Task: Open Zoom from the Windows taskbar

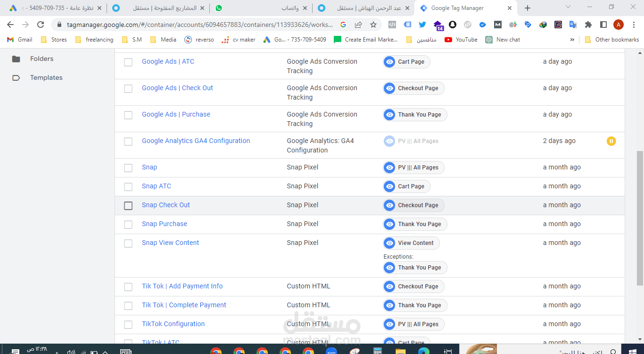Action: [x=331, y=352]
